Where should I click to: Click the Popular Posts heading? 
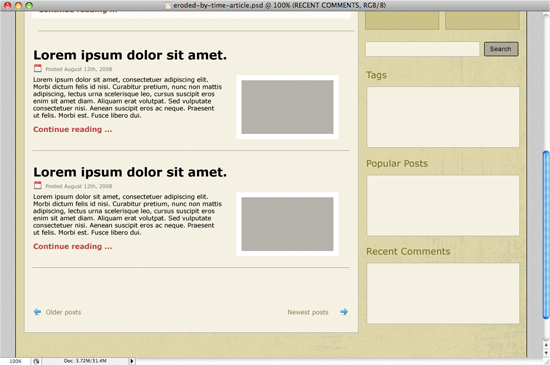[397, 163]
